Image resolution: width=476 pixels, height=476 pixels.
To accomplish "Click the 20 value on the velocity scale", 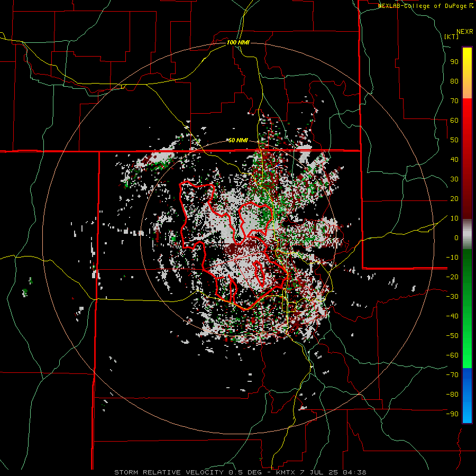I will coord(454,198).
